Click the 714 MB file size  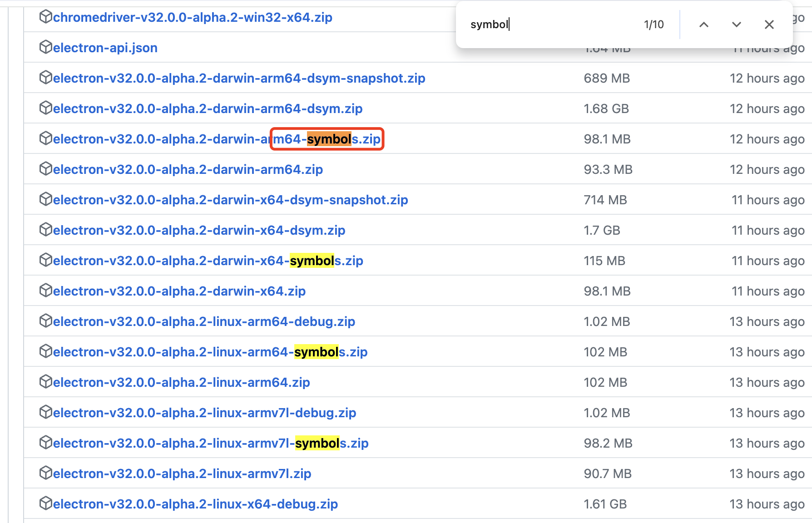(605, 200)
